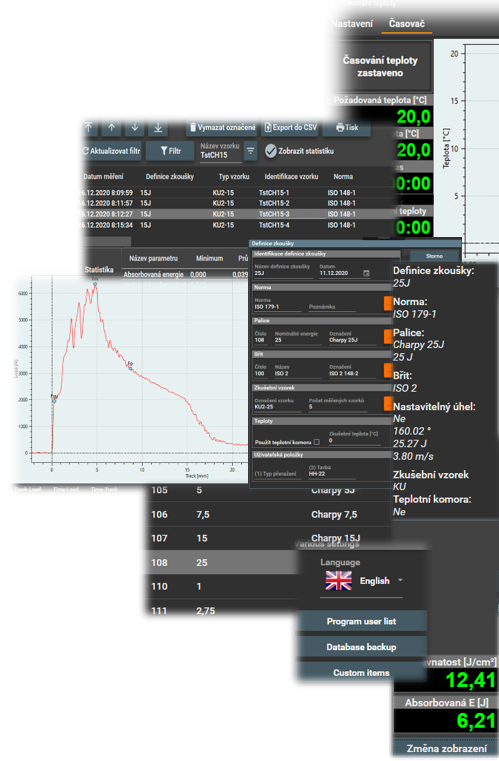The height and width of the screenshot is (761, 499).
Task: Click Fm peak marker on load curve
Action: click(x=95, y=282)
